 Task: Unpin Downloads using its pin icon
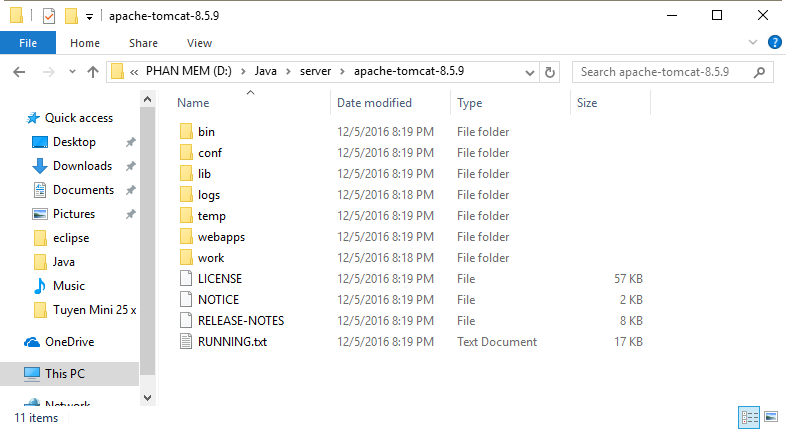tap(130, 166)
